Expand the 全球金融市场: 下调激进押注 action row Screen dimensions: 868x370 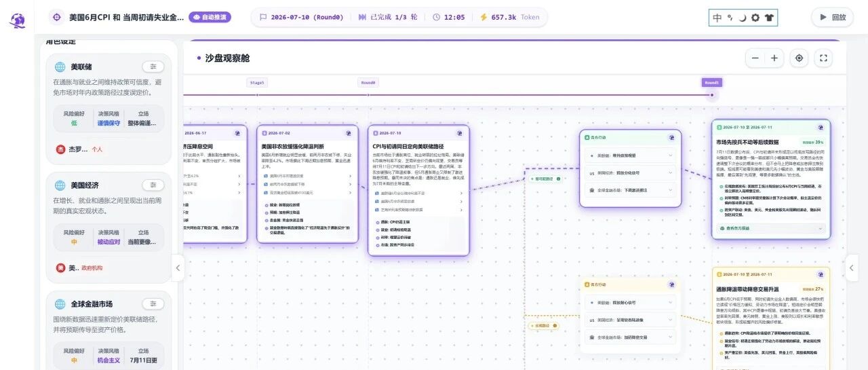[x=631, y=191]
